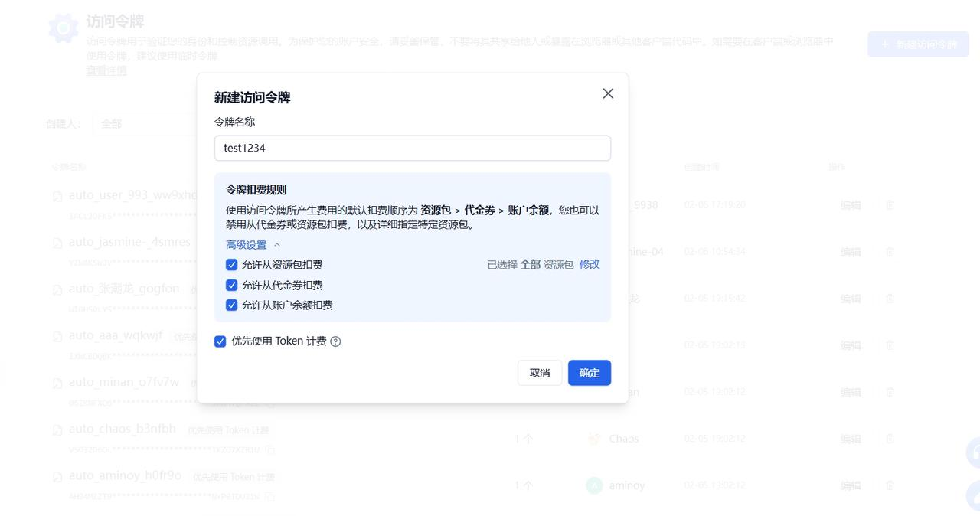
Task: Click the 新建访问令牌 button in the page header
Action: click(919, 44)
